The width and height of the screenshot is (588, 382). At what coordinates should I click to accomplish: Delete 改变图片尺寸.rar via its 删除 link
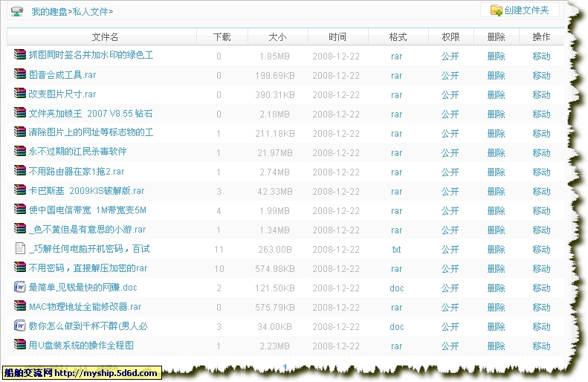click(x=496, y=94)
